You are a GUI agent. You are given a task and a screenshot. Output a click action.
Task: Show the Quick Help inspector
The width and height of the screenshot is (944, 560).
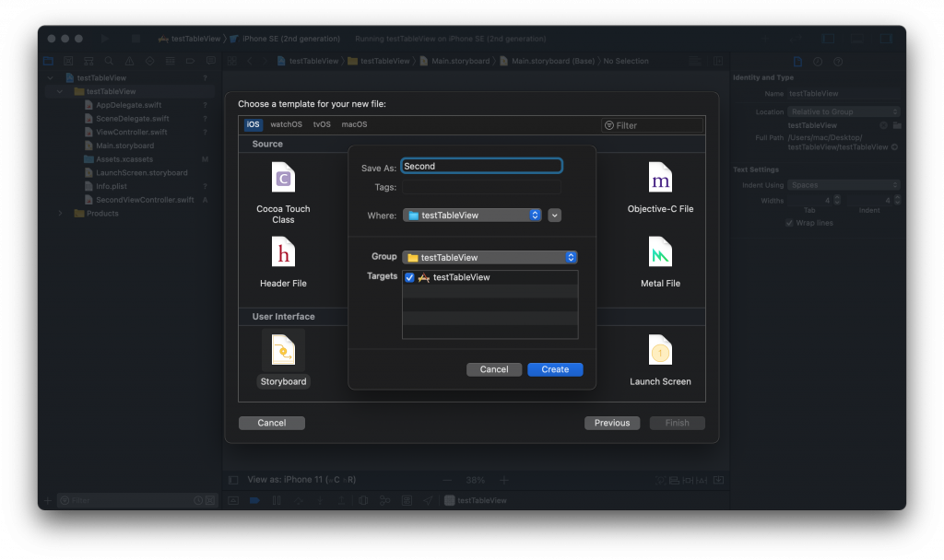click(x=837, y=62)
